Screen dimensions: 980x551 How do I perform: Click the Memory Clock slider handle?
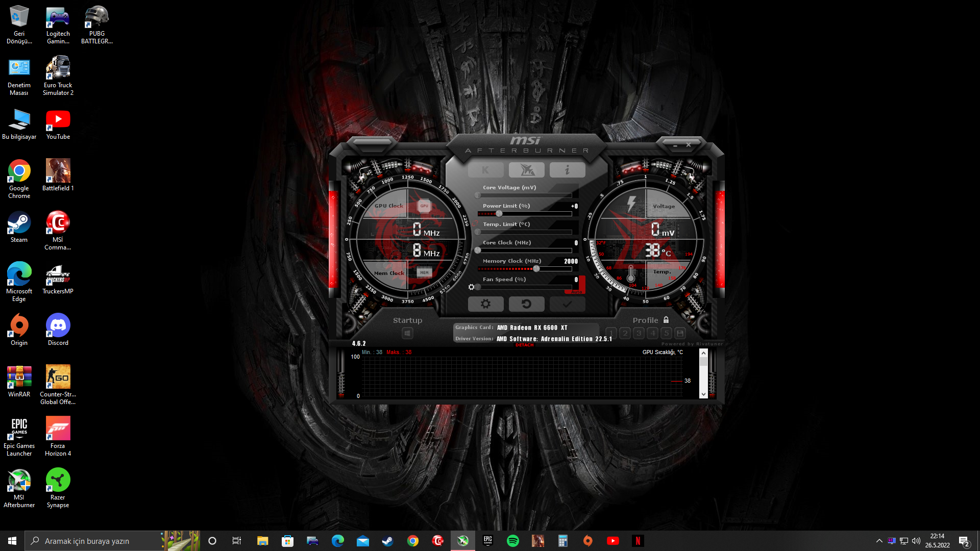point(536,269)
